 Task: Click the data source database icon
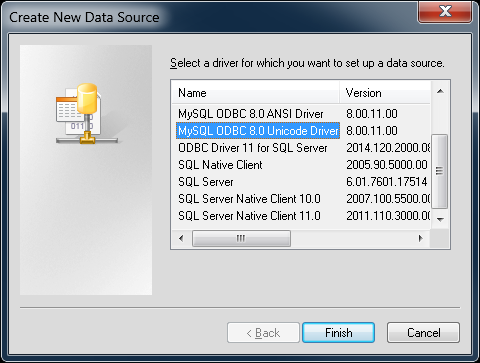point(87,114)
